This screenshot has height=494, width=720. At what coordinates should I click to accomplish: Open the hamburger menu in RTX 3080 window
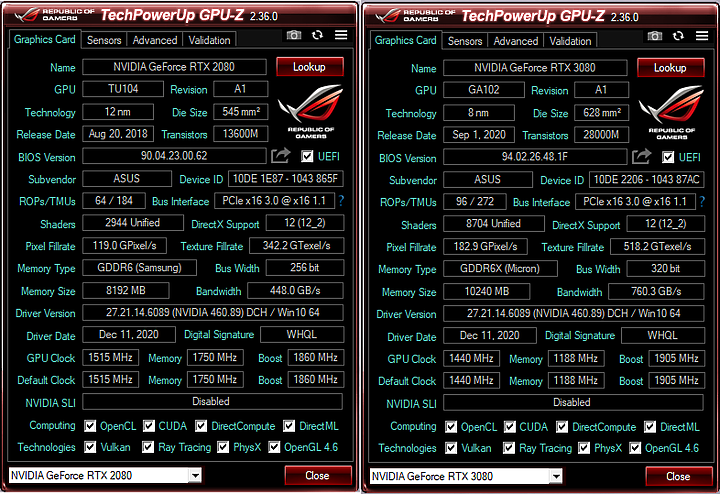point(702,36)
